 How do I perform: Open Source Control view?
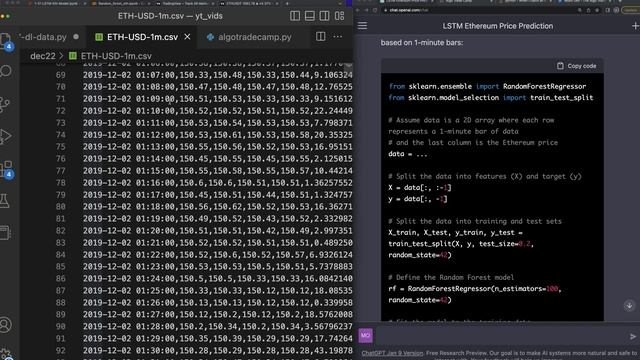pos(5,104)
